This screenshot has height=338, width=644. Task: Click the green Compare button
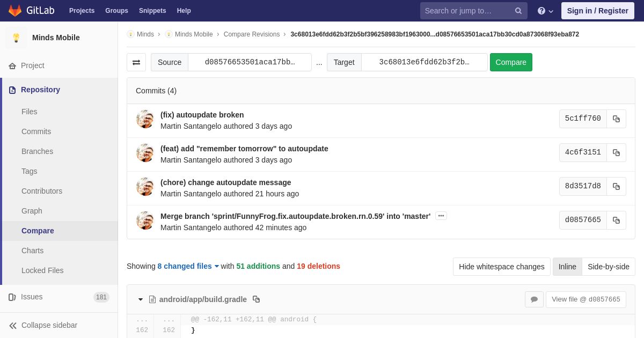[511, 62]
